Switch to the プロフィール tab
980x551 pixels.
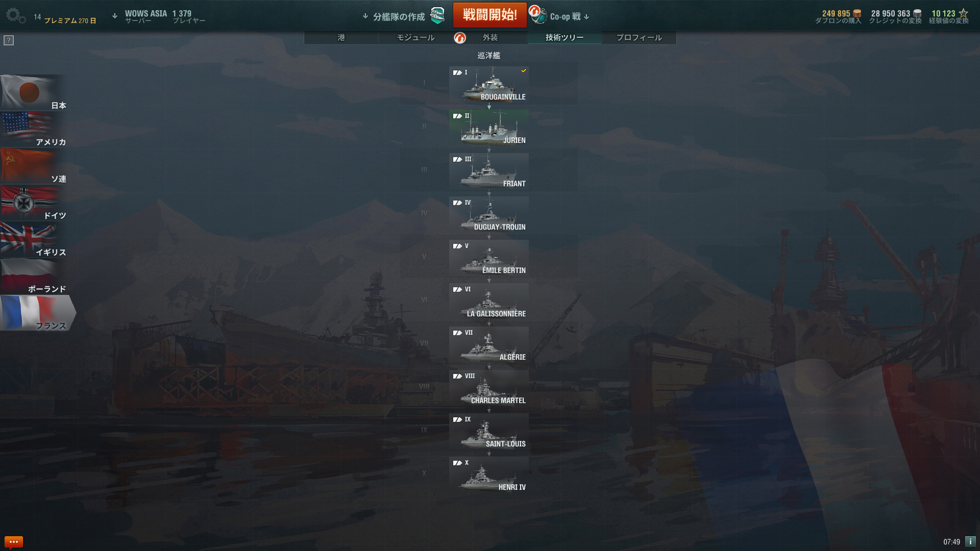point(639,37)
